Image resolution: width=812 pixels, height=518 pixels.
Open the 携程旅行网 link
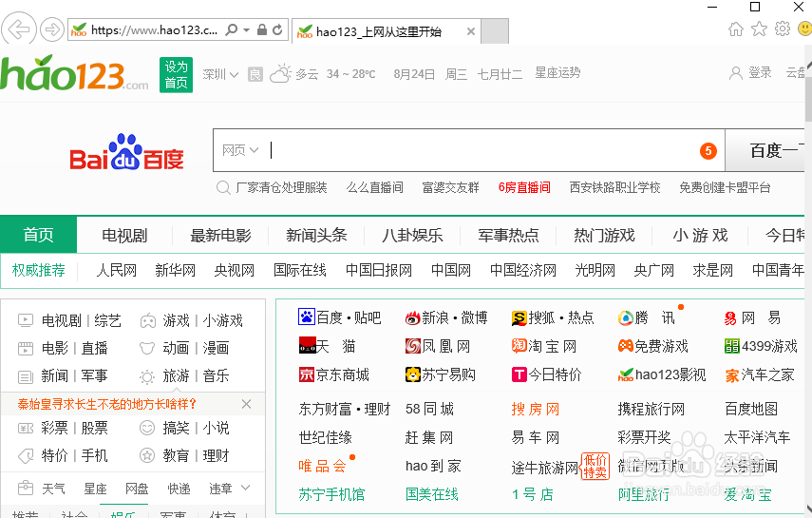click(651, 409)
